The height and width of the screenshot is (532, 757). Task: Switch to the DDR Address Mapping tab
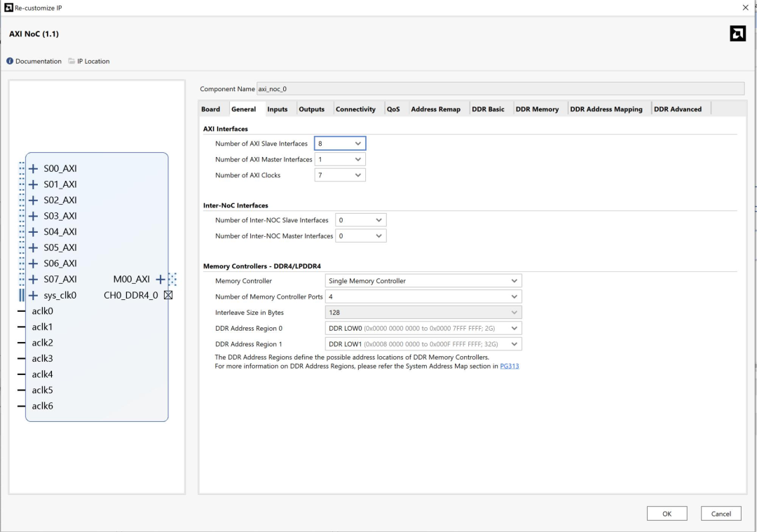pyautogui.click(x=606, y=109)
